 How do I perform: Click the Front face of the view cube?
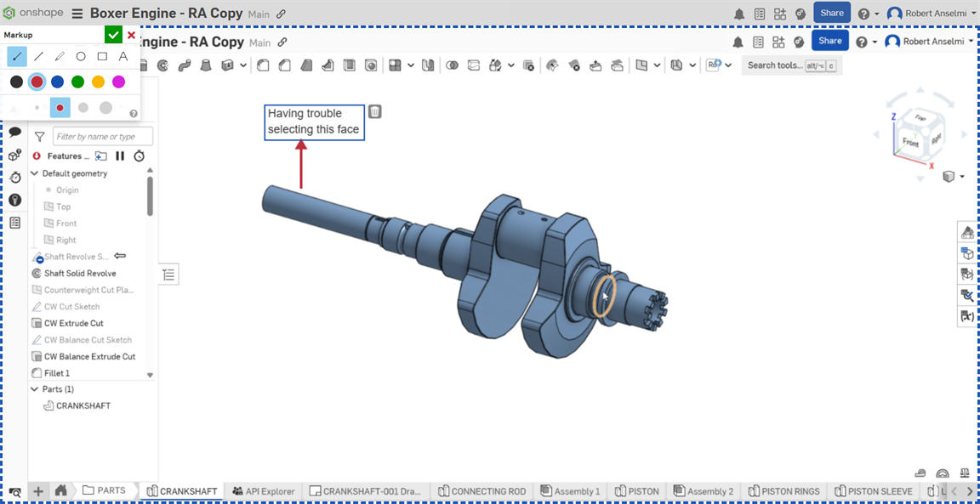pyautogui.click(x=910, y=144)
